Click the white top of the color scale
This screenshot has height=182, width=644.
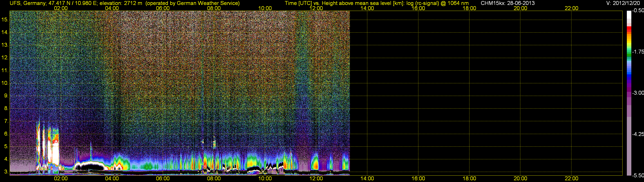629,15
